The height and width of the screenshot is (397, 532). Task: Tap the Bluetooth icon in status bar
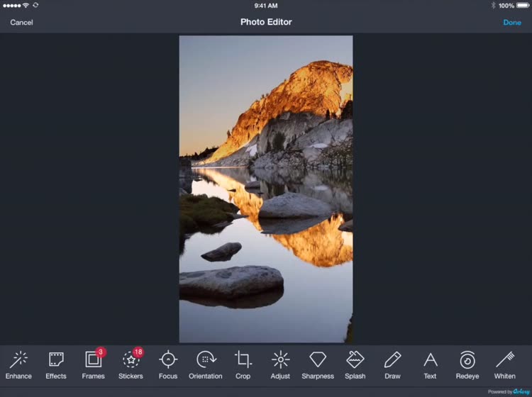point(493,6)
